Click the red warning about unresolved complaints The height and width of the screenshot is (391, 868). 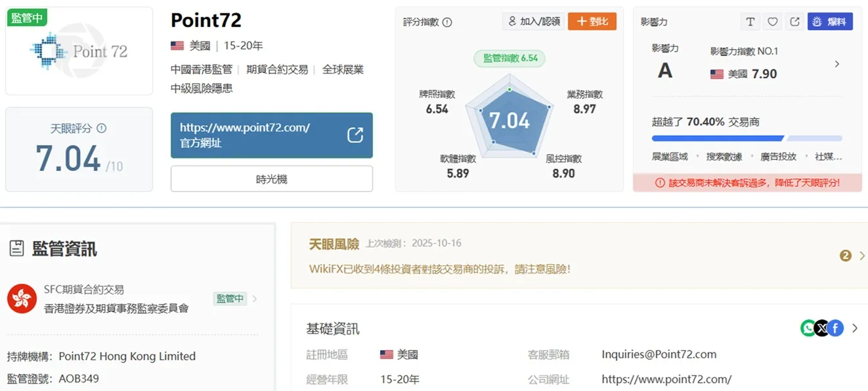click(x=747, y=183)
